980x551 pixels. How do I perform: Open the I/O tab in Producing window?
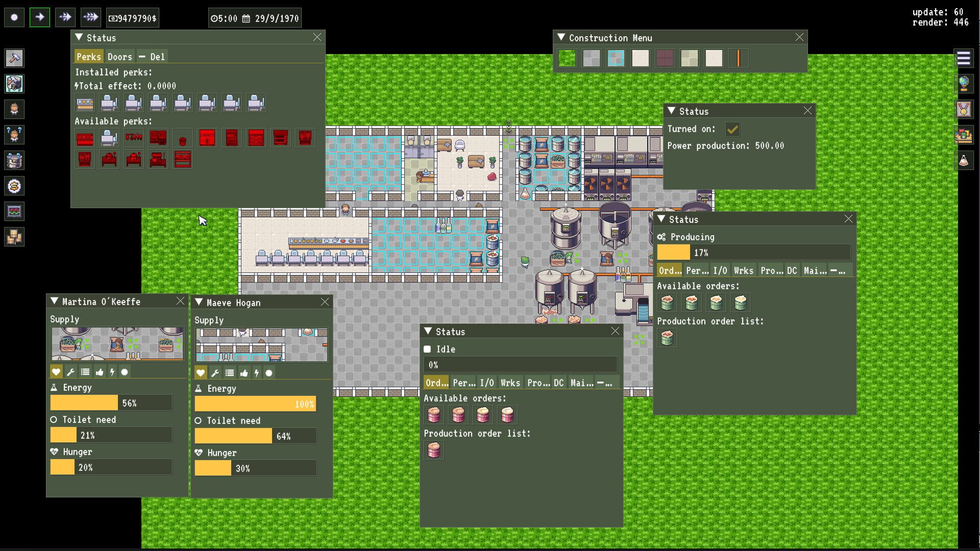coord(720,270)
